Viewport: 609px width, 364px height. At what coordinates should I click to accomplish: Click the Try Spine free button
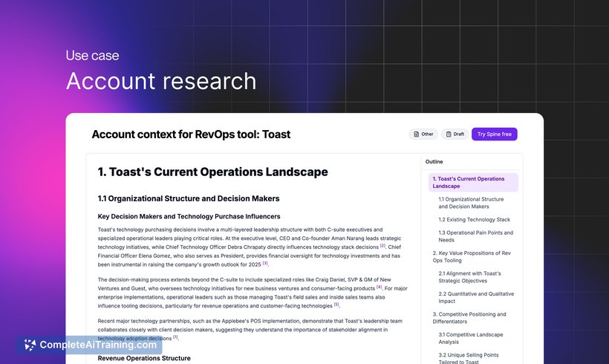point(494,134)
